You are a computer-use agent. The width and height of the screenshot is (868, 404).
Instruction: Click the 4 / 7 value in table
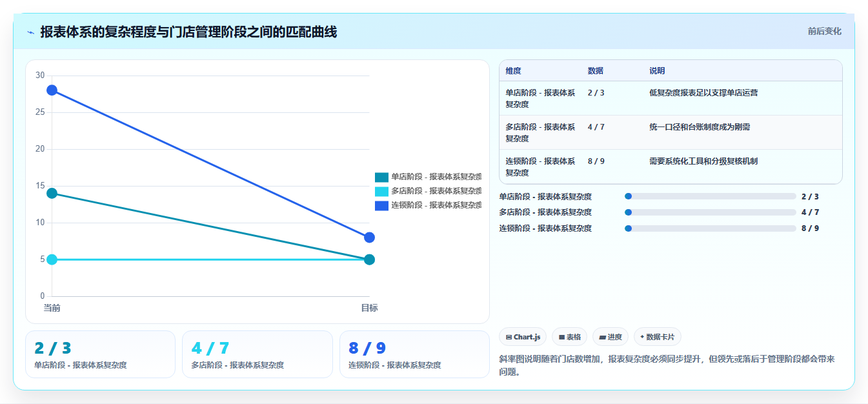596,127
